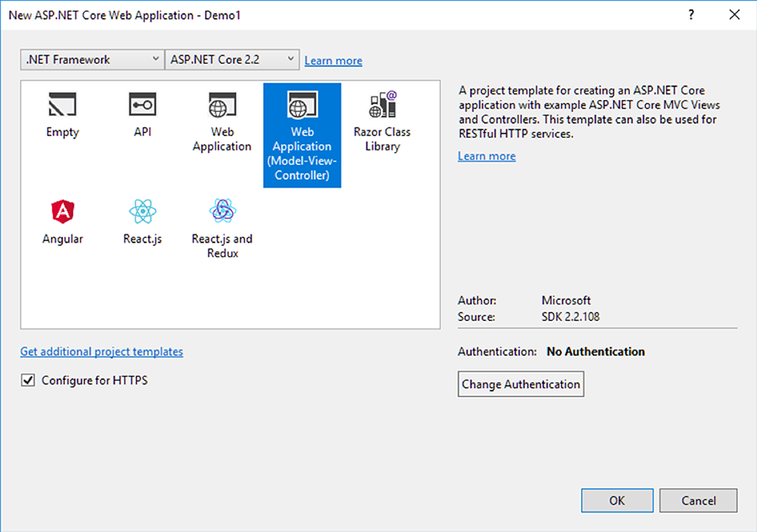Click the title bar reading New ASP.NET Core Web Application
The width and height of the screenshot is (757, 532).
click(124, 14)
